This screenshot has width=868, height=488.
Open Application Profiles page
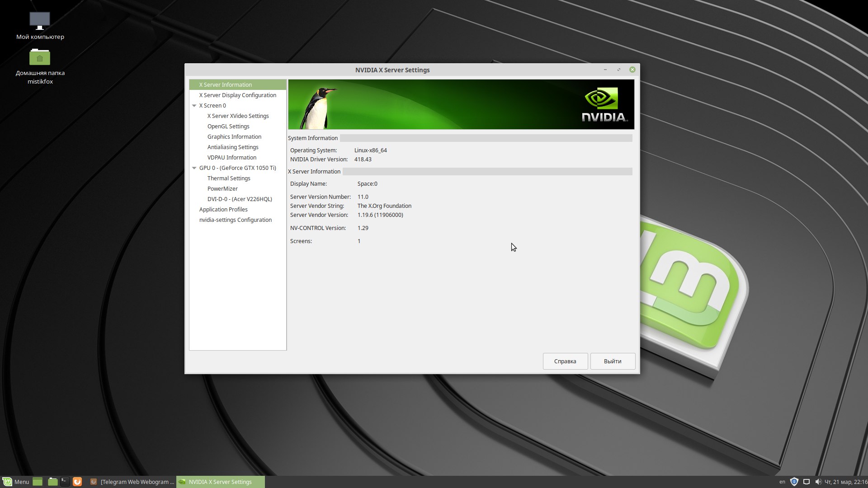click(x=238, y=209)
